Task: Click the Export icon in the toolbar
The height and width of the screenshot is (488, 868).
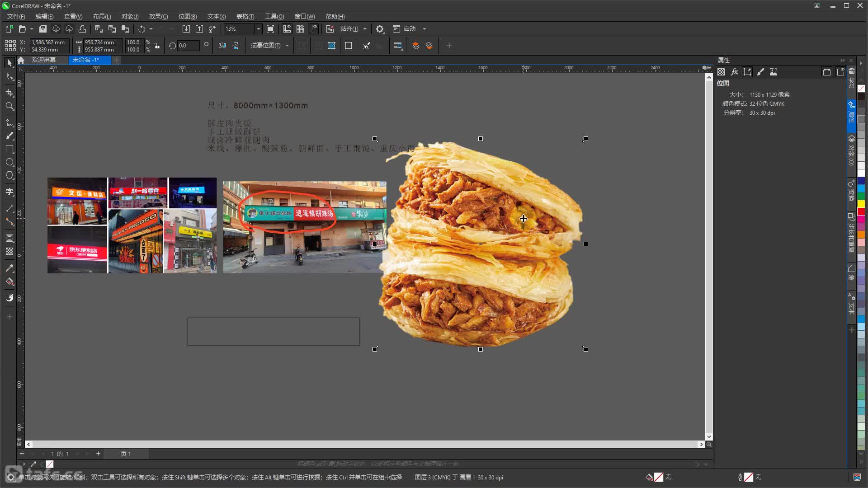Action: (199, 29)
